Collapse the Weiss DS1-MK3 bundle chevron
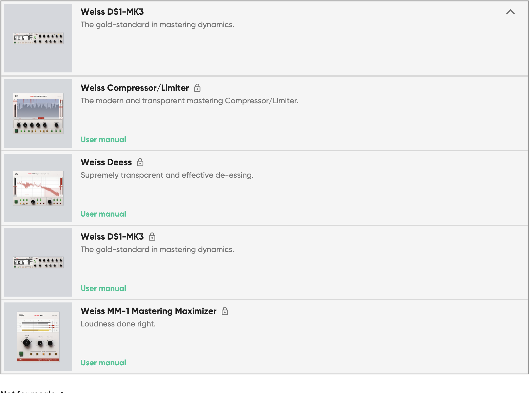Image resolution: width=532 pixels, height=393 pixels. pos(510,12)
